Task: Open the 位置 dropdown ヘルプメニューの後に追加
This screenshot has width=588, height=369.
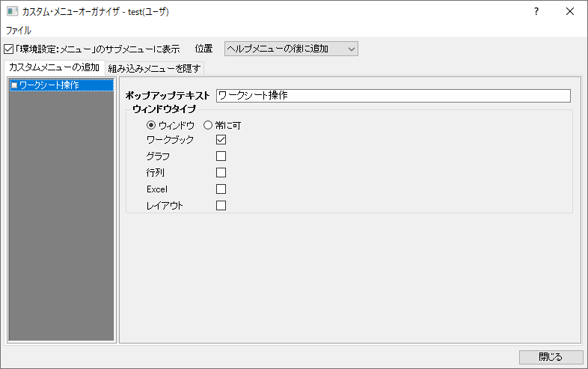Action: click(291, 49)
